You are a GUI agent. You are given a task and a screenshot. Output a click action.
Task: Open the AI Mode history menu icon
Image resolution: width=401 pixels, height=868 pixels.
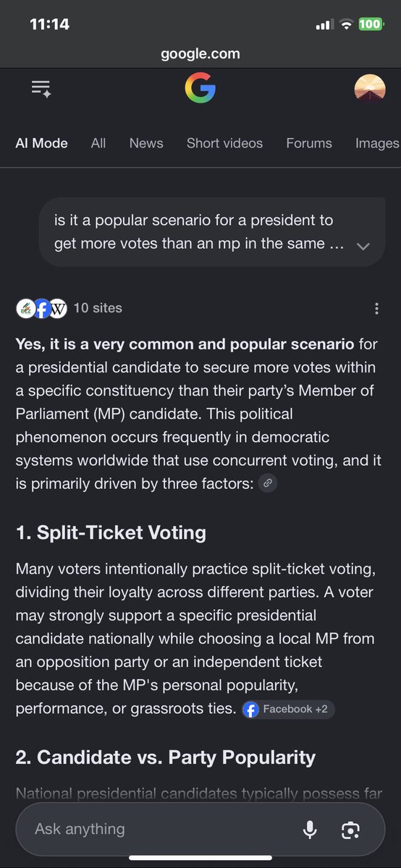41,89
